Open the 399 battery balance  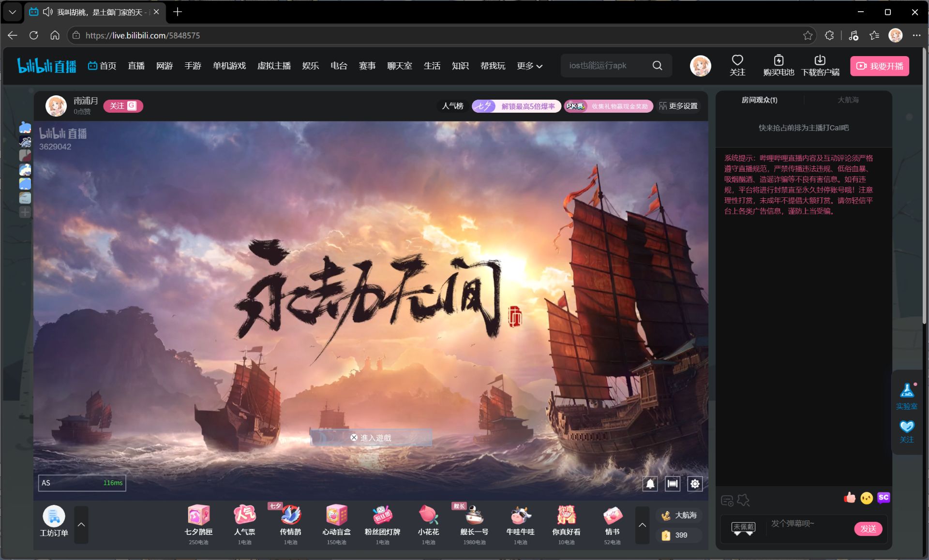click(679, 535)
